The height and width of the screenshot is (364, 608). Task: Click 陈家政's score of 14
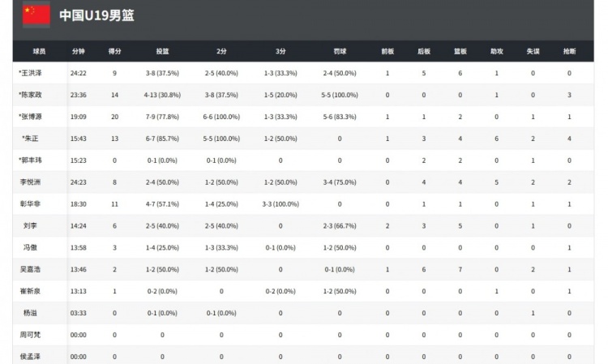115,95
